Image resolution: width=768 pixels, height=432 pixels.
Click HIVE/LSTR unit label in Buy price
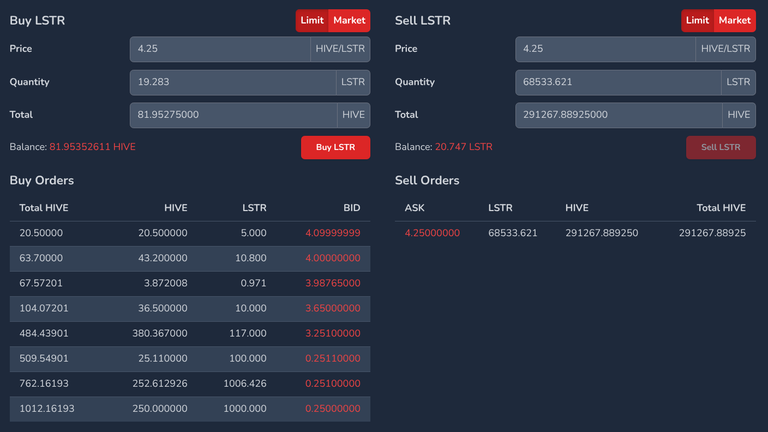pyautogui.click(x=340, y=49)
